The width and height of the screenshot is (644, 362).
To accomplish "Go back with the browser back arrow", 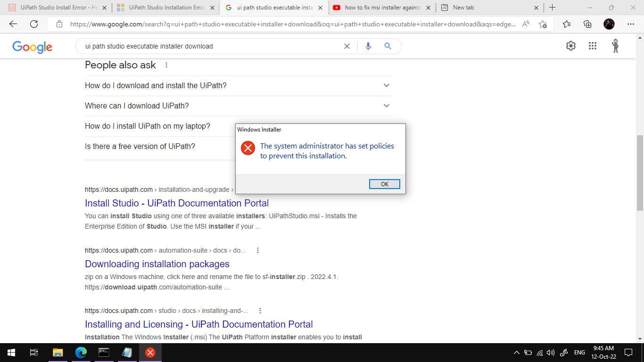I will [13, 24].
